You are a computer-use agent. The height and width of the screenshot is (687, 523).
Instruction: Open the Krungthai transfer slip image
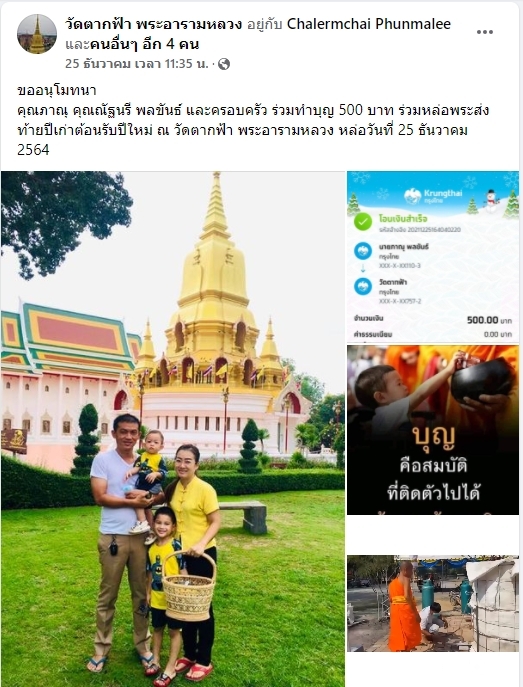[x=433, y=256]
